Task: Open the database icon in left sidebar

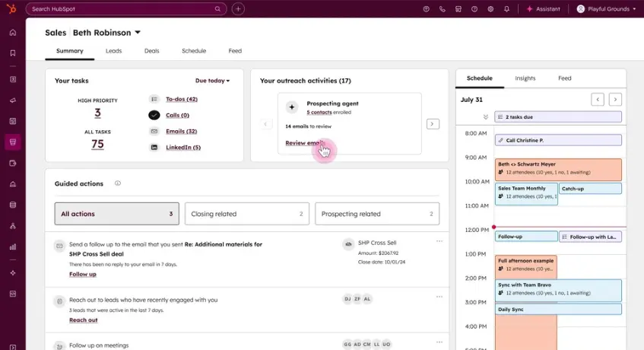Action: point(13,205)
